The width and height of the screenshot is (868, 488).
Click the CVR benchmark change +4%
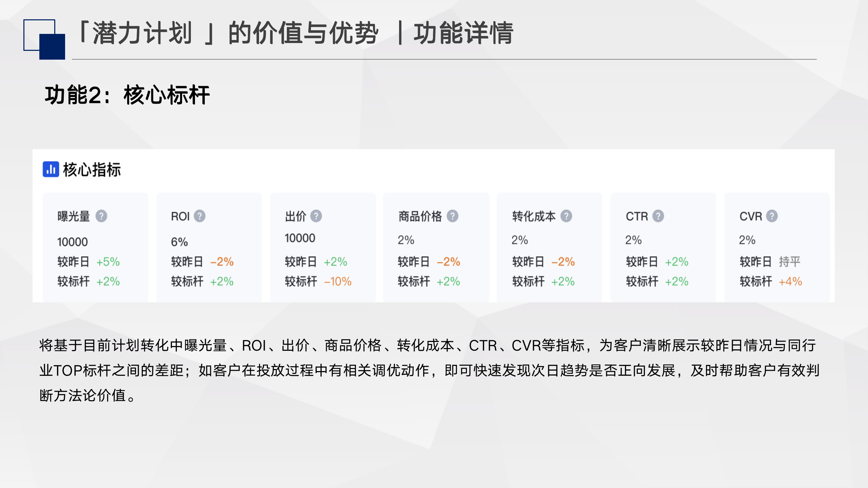point(791,282)
